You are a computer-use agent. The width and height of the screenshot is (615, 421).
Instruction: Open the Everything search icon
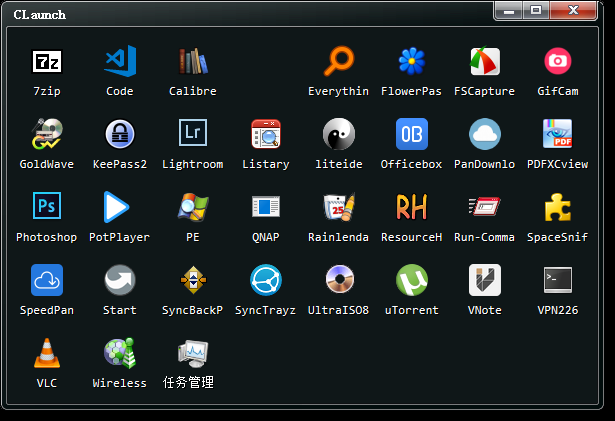(339, 61)
